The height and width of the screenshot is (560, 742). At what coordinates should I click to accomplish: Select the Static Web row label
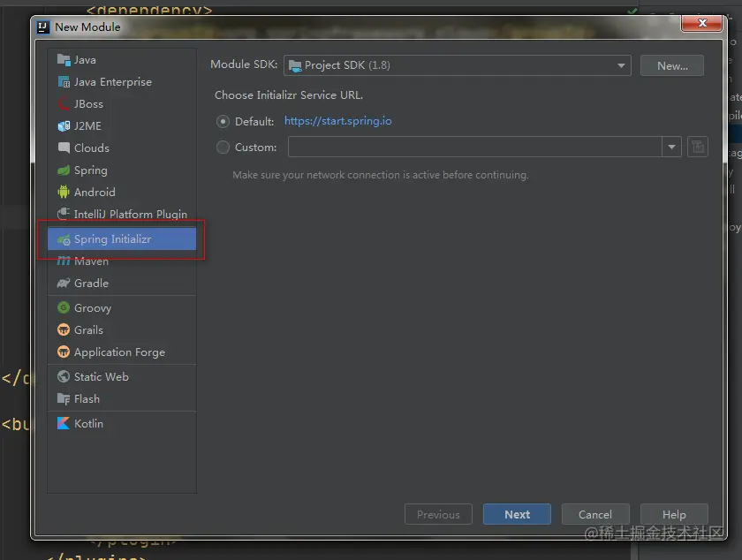point(102,377)
